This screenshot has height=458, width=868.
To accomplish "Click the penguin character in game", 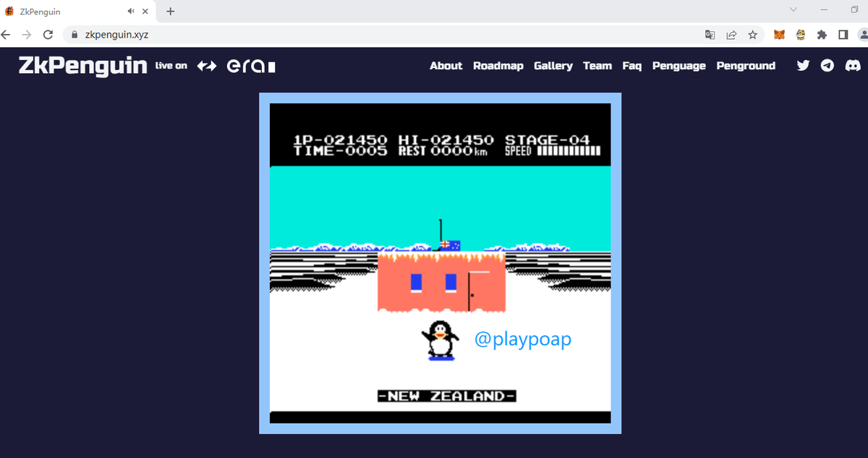I will pyautogui.click(x=439, y=340).
